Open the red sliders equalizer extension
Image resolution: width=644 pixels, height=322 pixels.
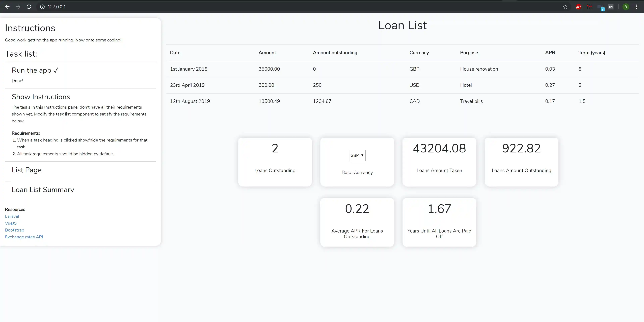(x=589, y=7)
